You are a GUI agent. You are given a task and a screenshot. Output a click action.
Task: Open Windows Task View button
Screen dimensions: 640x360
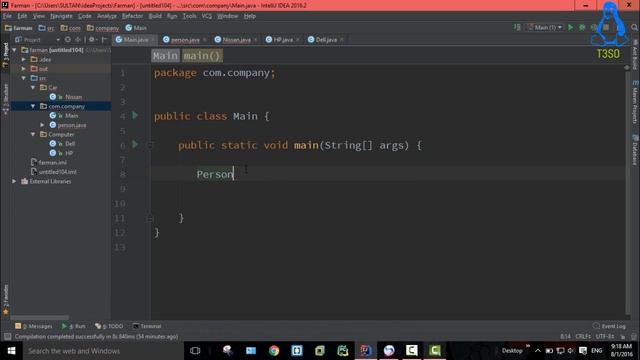coord(195,351)
